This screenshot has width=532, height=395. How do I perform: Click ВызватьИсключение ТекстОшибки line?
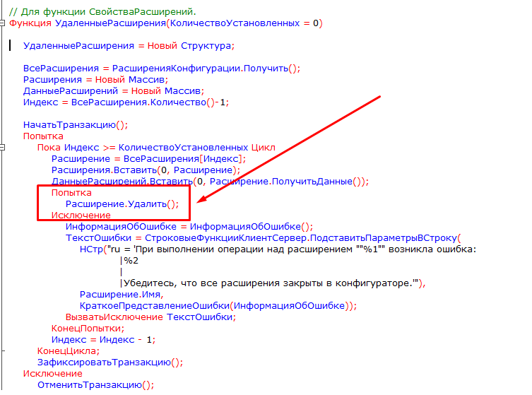pyautogui.click(x=150, y=317)
